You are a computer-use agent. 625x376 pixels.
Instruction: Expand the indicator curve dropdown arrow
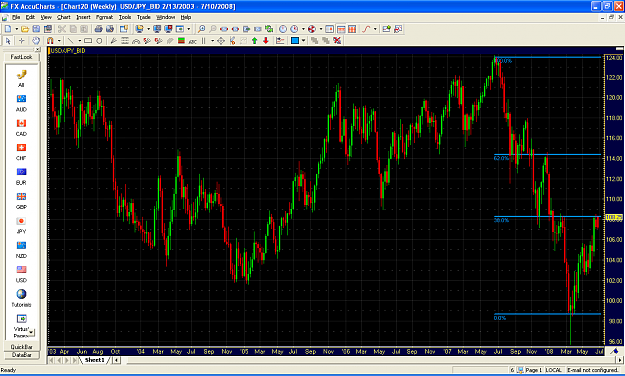[x=375, y=29]
